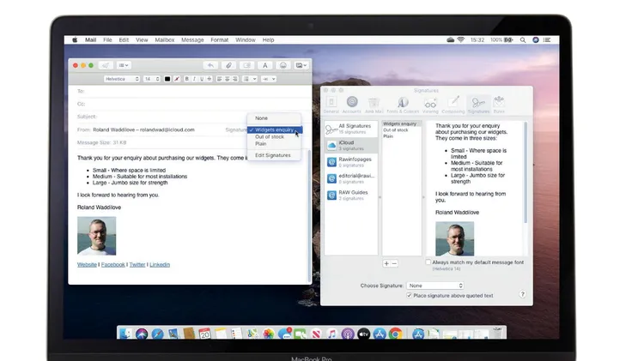Align text right in format bar
Viewport: 644px width, 361px height.
coord(234,79)
